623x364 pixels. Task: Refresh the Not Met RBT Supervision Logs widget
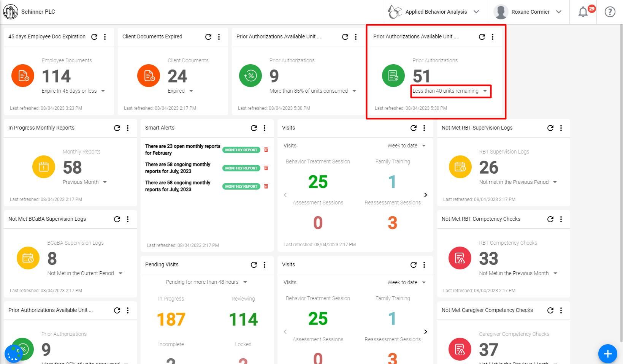tap(550, 128)
